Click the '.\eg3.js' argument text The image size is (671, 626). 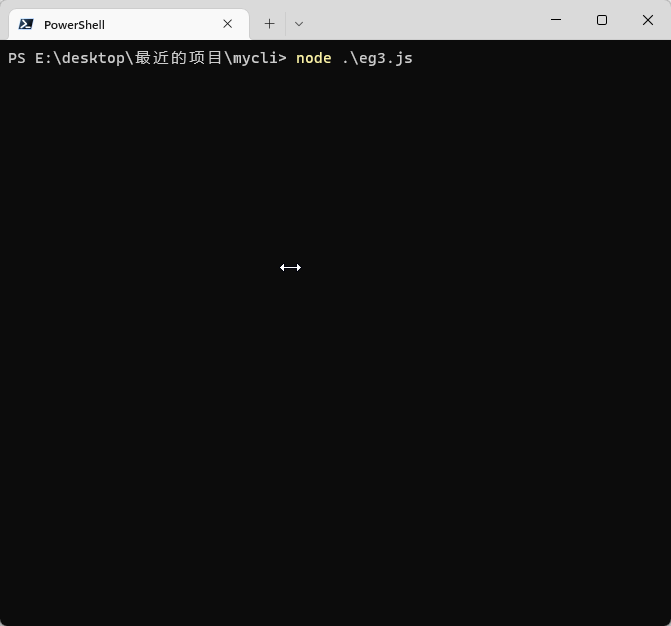(377, 58)
